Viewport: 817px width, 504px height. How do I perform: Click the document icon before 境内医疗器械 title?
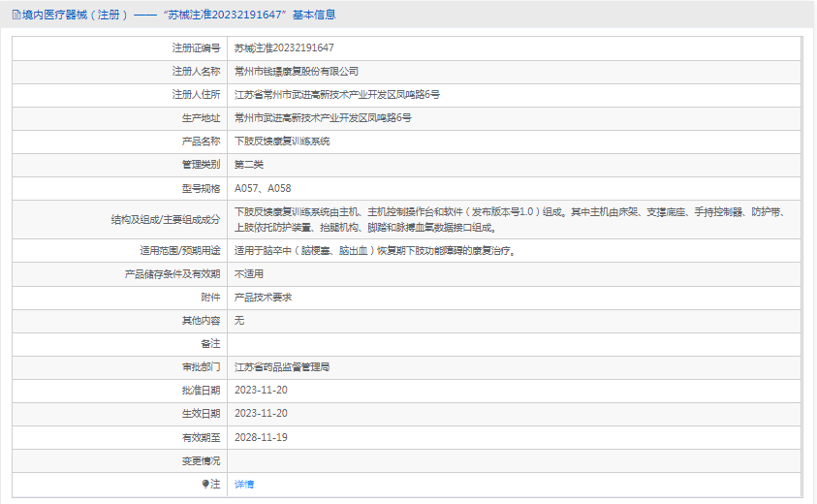point(16,15)
